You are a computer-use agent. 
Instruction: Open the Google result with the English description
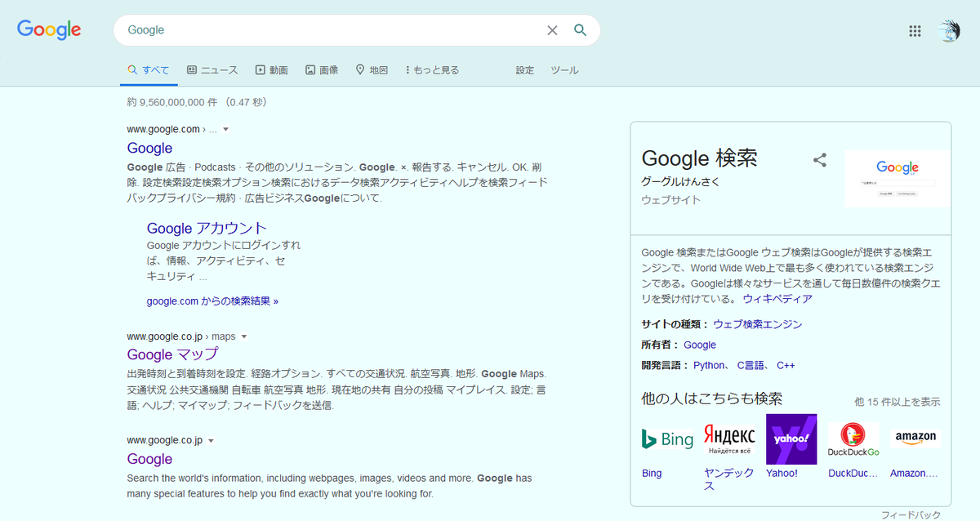point(149,459)
